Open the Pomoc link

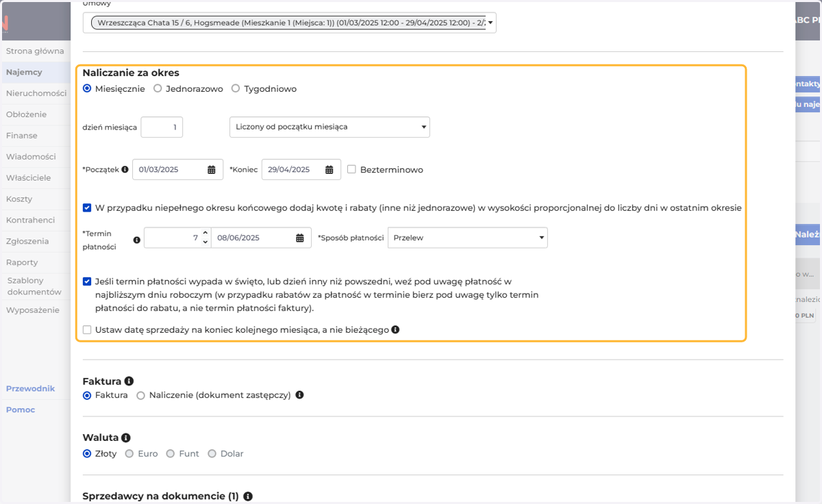click(21, 409)
